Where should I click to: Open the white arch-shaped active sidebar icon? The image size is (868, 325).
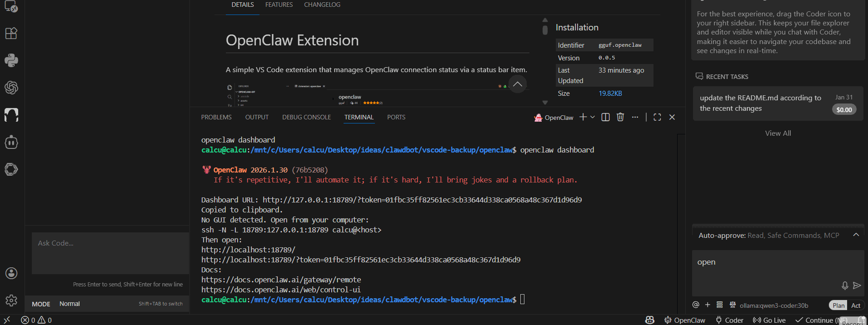[11, 115]
